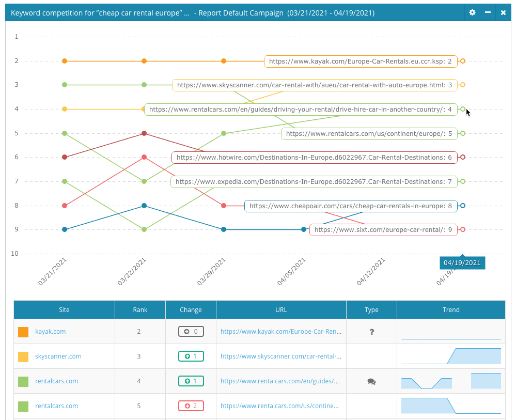Click the question mark Type icon for kayak.com

(x=371, y=331)
